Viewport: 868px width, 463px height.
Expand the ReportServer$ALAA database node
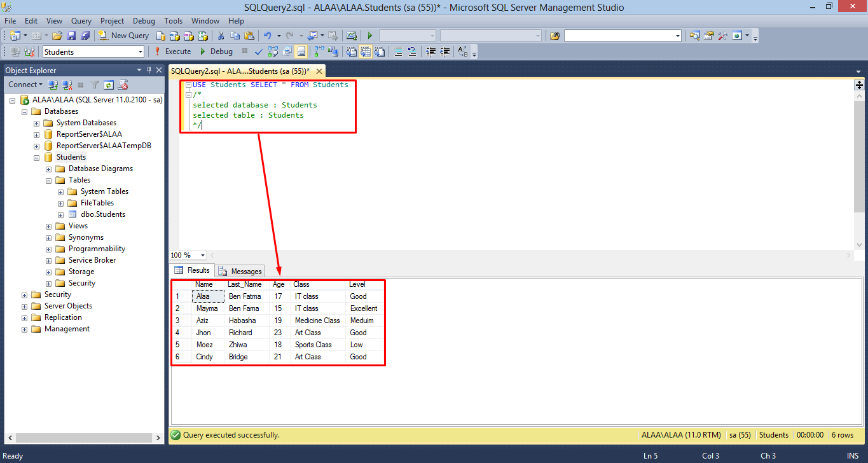pos(36,134)
